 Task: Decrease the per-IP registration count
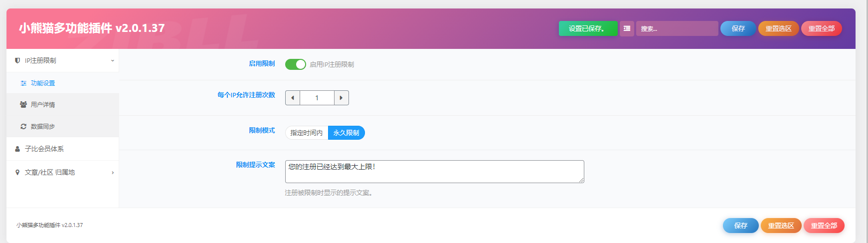tap(293, 98)
